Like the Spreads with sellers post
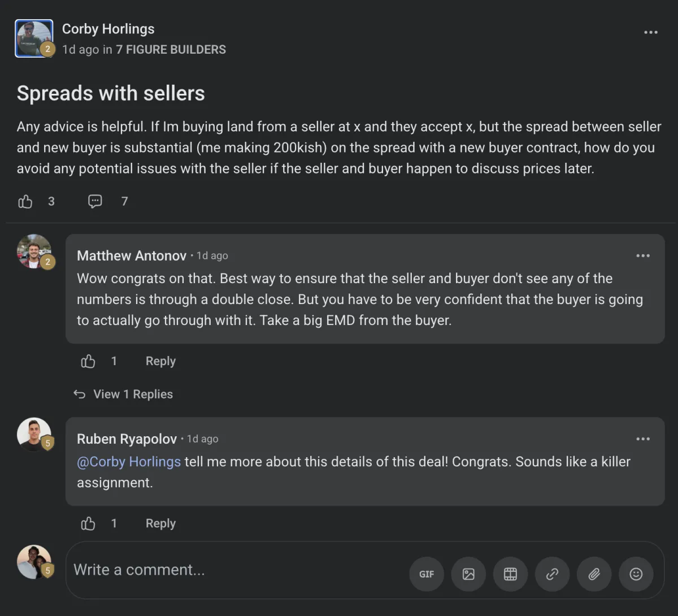The image size is (678, 616). 25,202
